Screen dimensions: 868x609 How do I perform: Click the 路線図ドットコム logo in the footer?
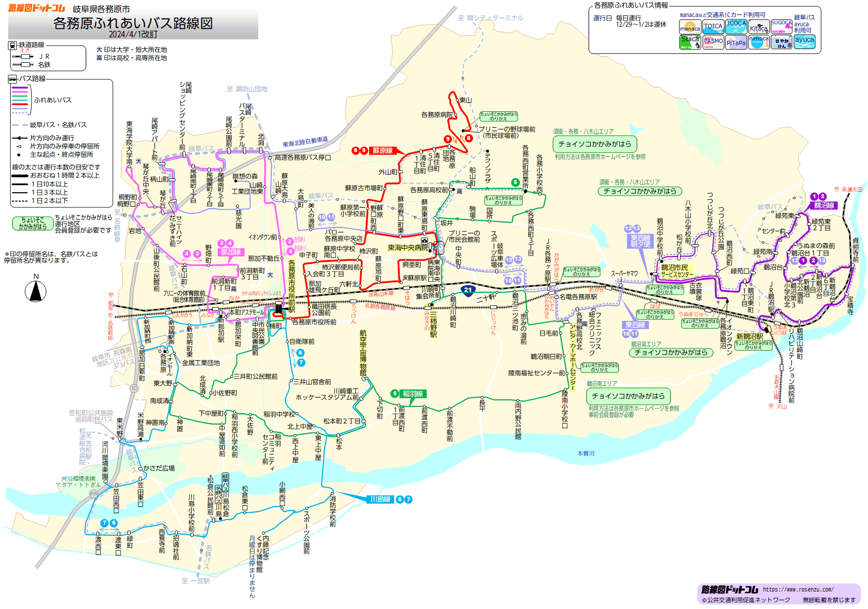pyautogui.click(x=730, y=590)
